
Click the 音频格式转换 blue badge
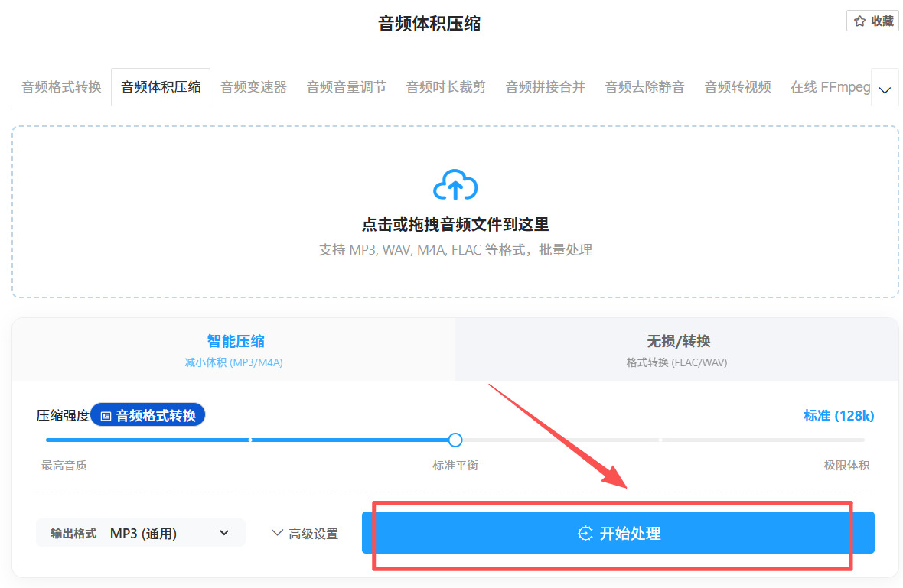point(148,415)
